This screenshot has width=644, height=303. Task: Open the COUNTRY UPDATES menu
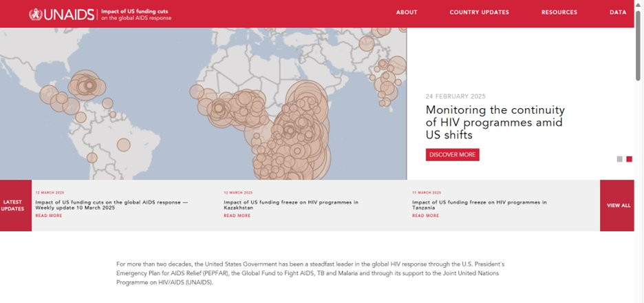click(x=480, y=12)
